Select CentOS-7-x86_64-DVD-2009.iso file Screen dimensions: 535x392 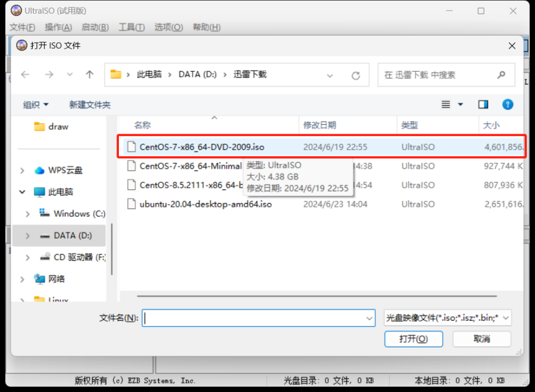202,147
